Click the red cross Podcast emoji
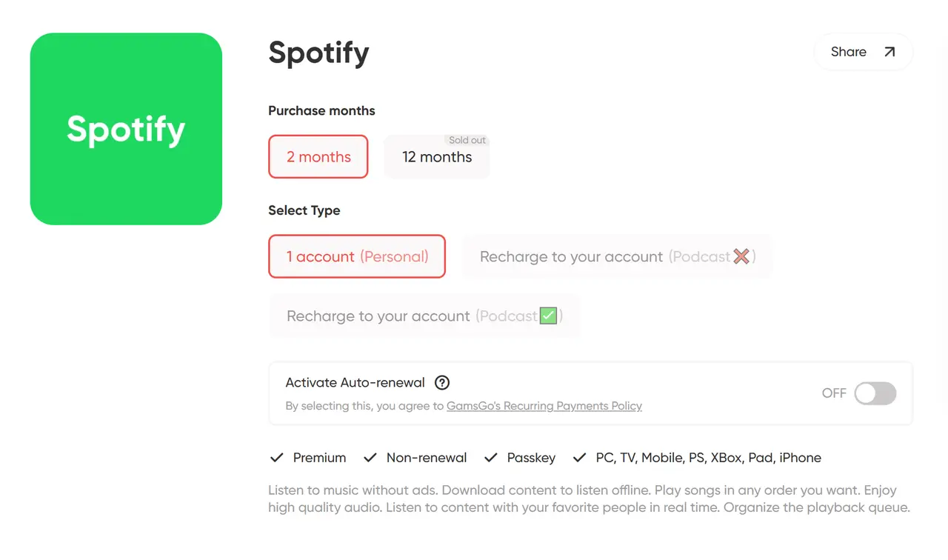This screenshot has height=560, width=948. [741, 256]
